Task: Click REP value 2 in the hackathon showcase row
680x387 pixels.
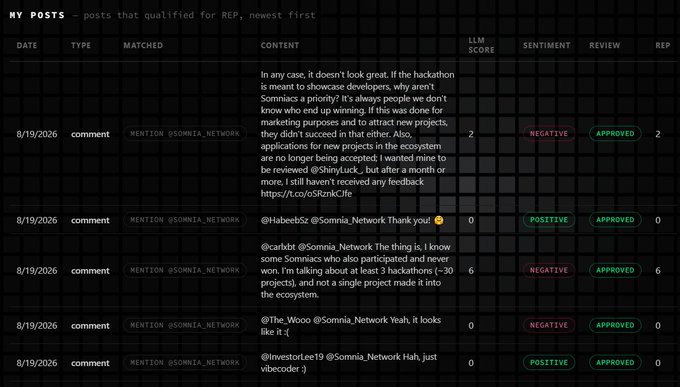Action: [658, 134]
